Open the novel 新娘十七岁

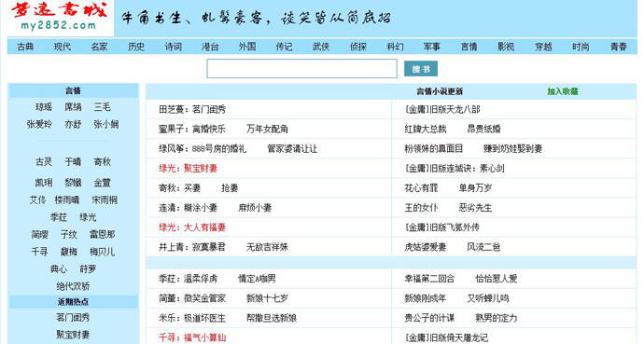pos(267,298)
